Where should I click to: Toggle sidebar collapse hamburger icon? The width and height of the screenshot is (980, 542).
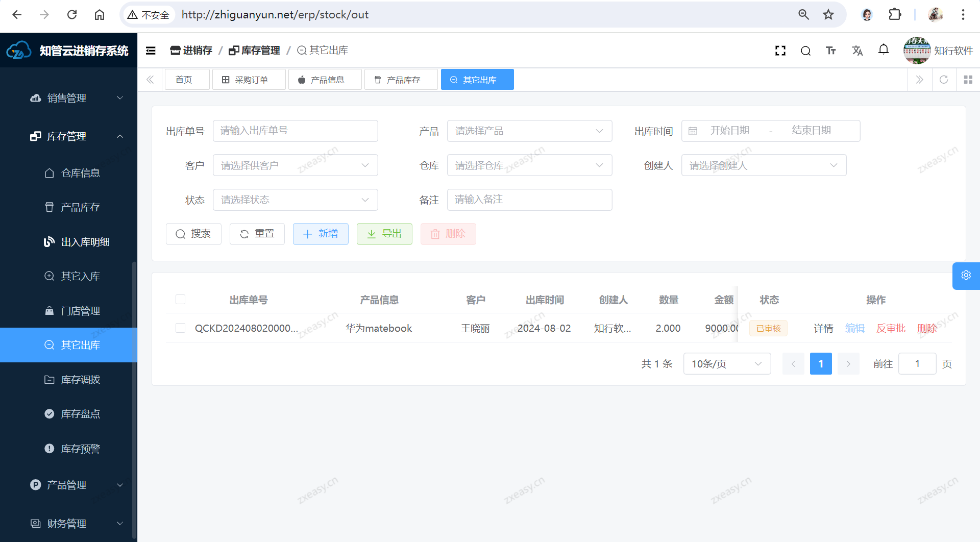tap(151, 51)
